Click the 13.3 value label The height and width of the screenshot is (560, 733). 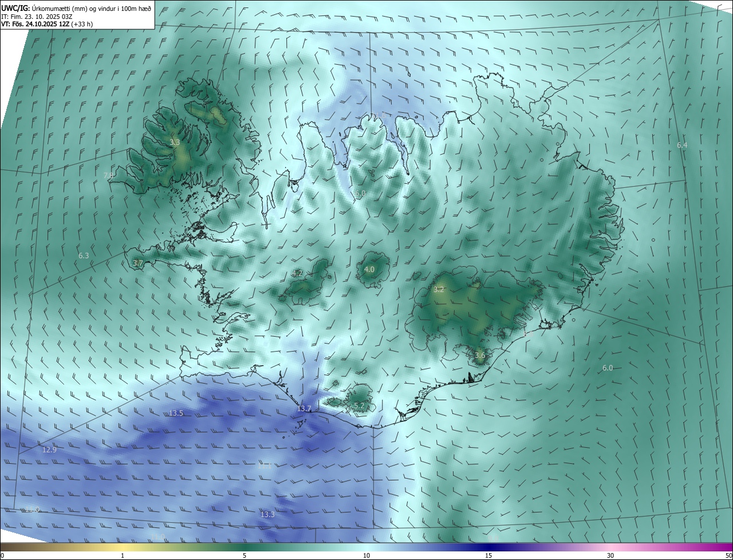pyautogui.click(x=267, y=515)
